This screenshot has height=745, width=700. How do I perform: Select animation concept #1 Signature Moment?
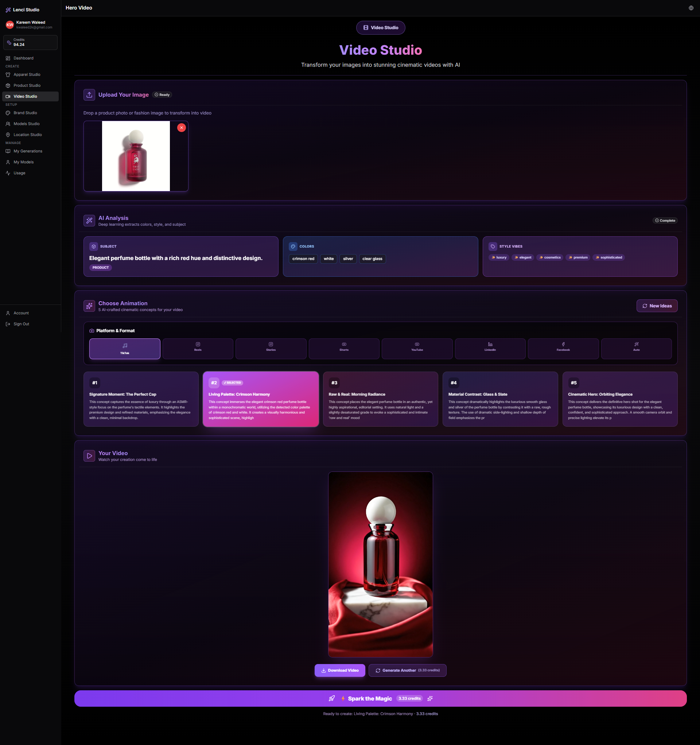click(x=141, y=399)
